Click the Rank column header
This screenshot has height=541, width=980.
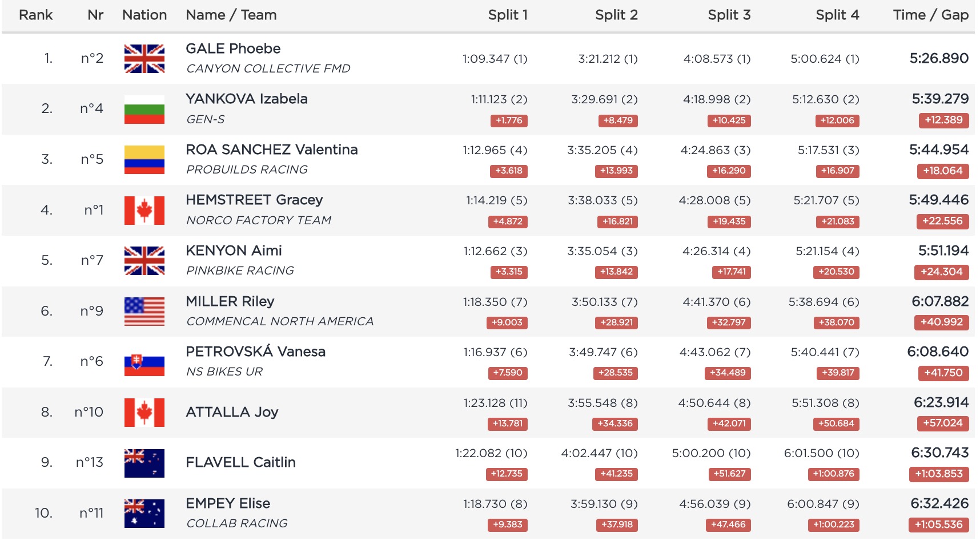35,15
